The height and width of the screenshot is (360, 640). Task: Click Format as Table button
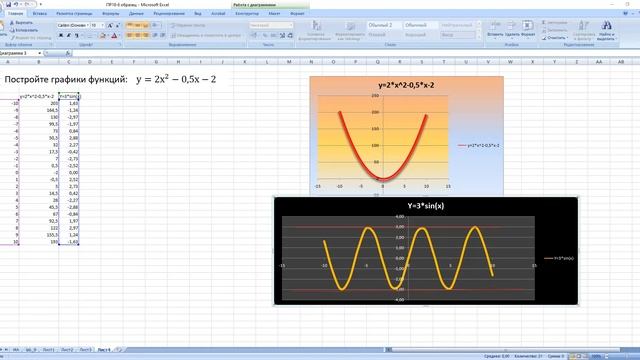click(350, 31)
